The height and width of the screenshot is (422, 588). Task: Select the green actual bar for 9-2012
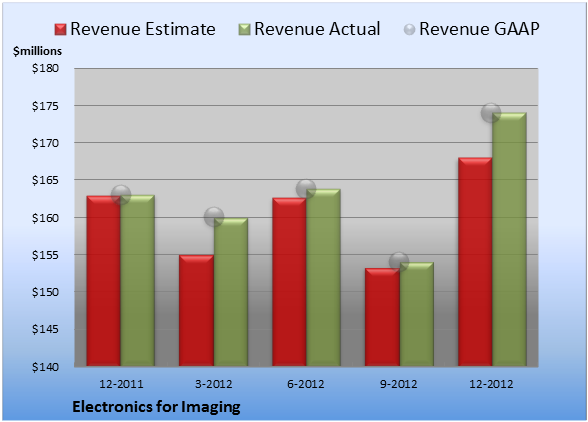(x=416, y=314)
